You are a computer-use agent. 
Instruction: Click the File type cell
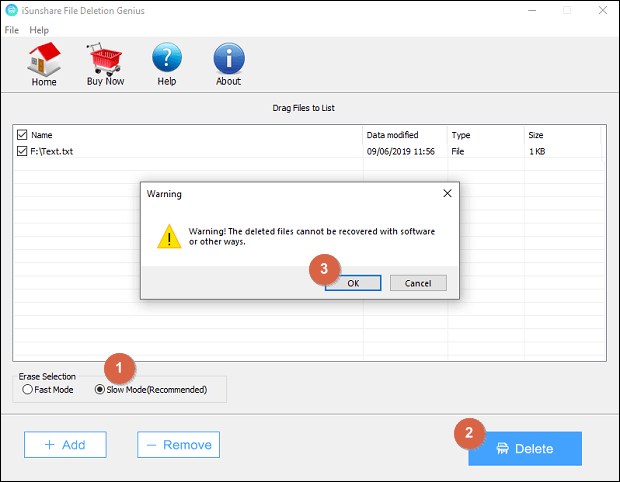tap(457, 151)
